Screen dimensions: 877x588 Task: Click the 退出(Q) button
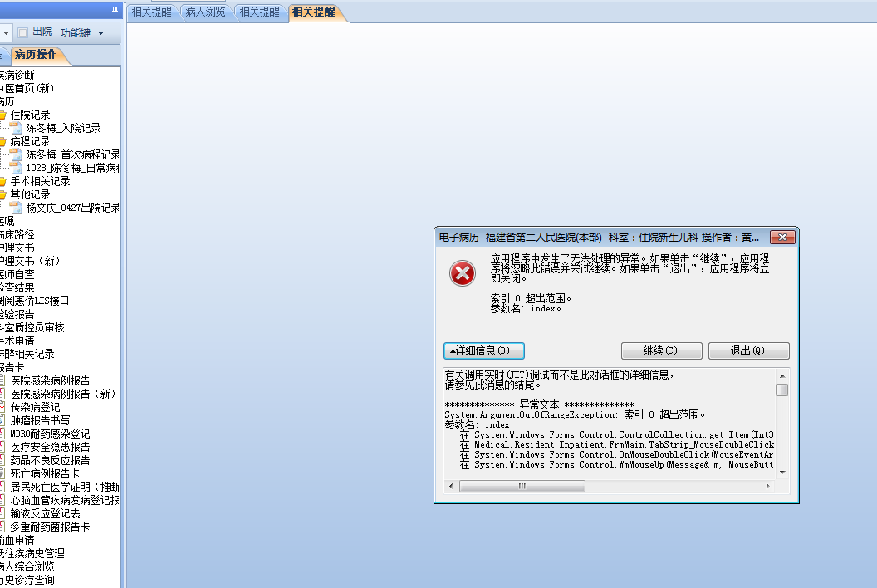[749, 350]
